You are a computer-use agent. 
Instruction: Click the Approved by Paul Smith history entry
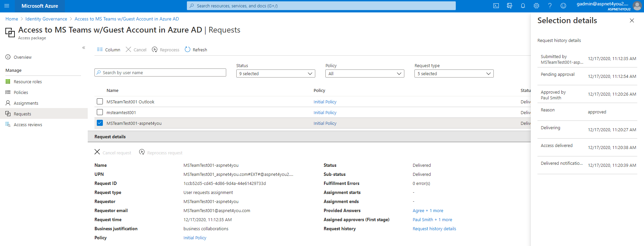click(587, 94)
